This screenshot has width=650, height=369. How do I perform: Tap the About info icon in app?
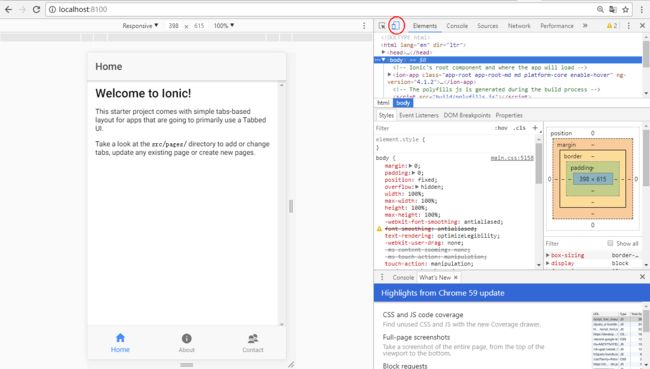187,338
